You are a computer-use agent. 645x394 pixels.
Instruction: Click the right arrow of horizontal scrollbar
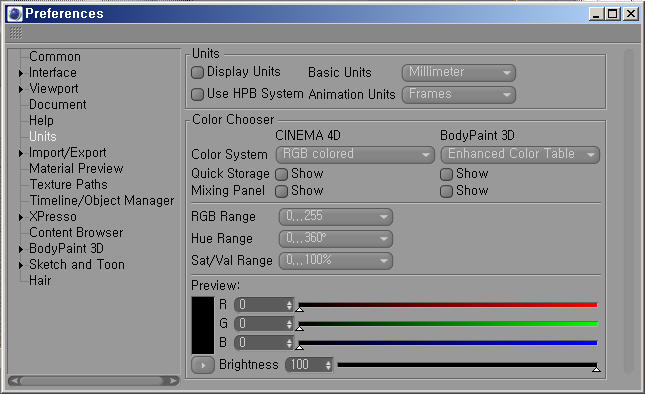[x=173, y=381]
